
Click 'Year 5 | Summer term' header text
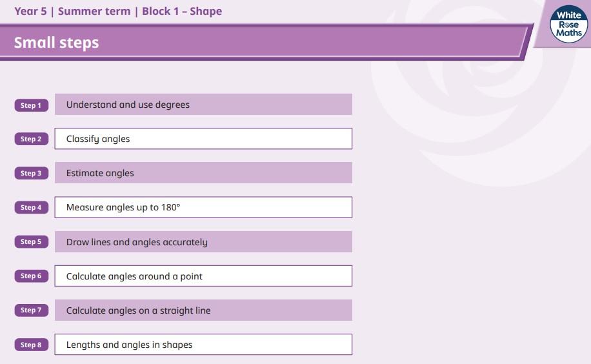click(x=72, y=12)
